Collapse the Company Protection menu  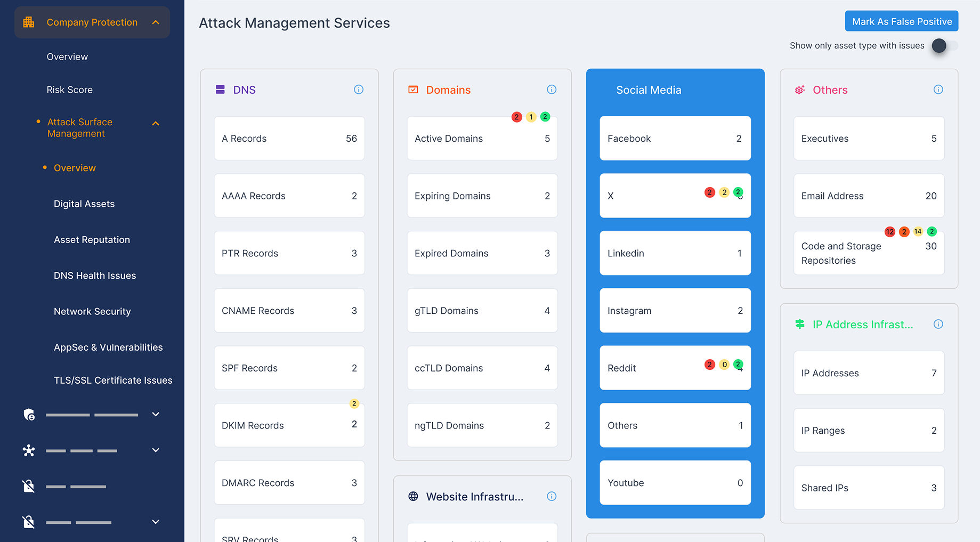pyautogui.click(x=156, y=22)
